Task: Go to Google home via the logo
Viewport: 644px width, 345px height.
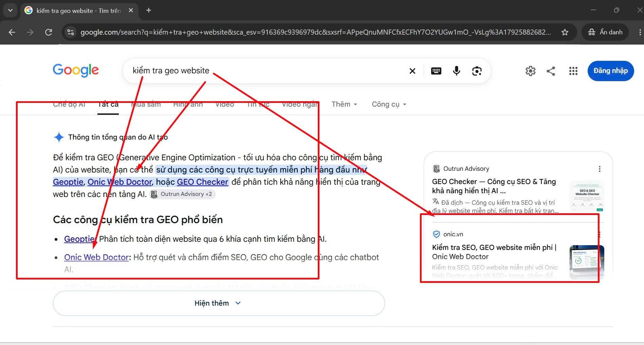Action: tap(76, 71)
